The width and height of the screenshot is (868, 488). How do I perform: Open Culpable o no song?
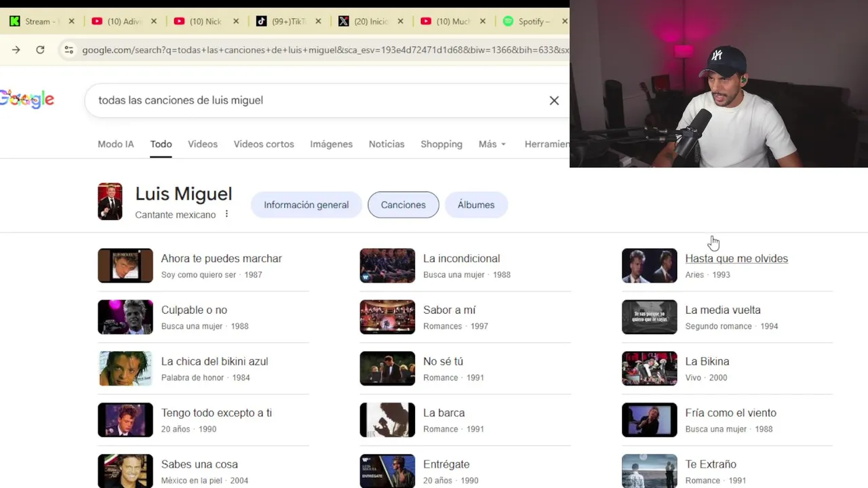194,310
